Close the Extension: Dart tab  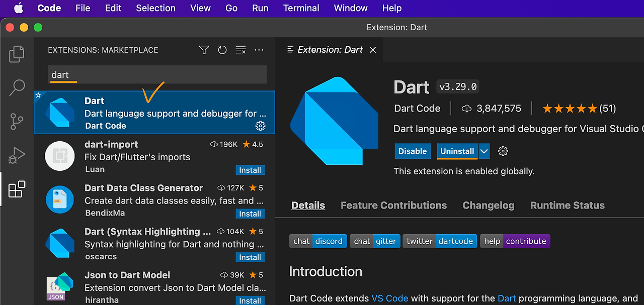(x=373, y=50)
